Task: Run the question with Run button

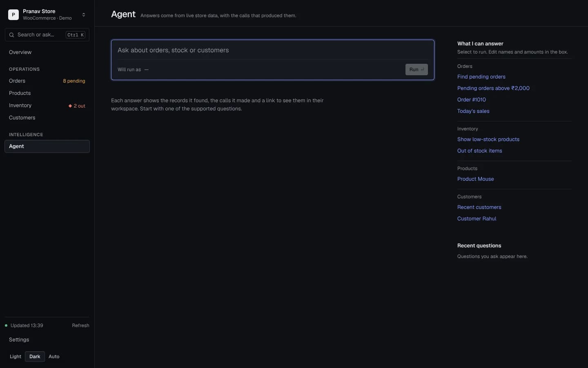Action: [416, 70]
